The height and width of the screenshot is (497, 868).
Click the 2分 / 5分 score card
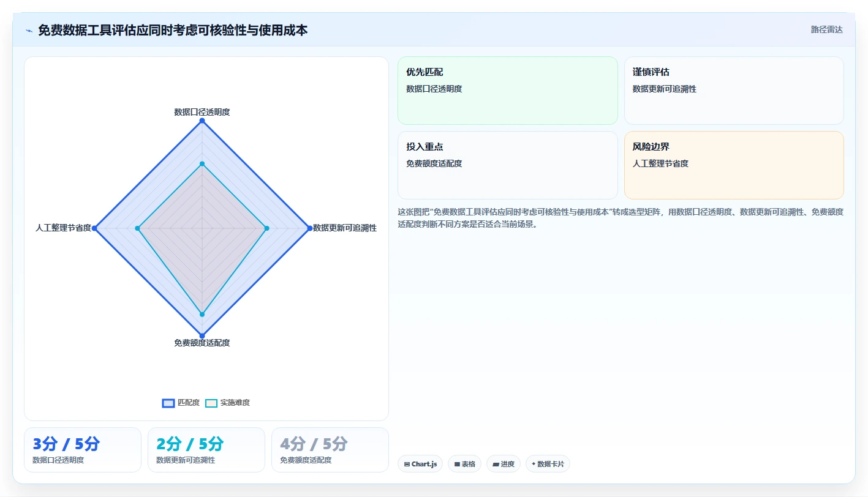coord(206,450)
